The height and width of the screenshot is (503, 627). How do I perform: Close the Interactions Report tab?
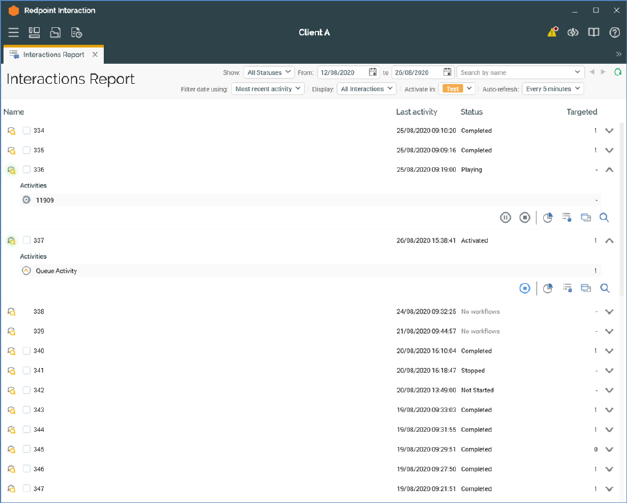(95, 55)
